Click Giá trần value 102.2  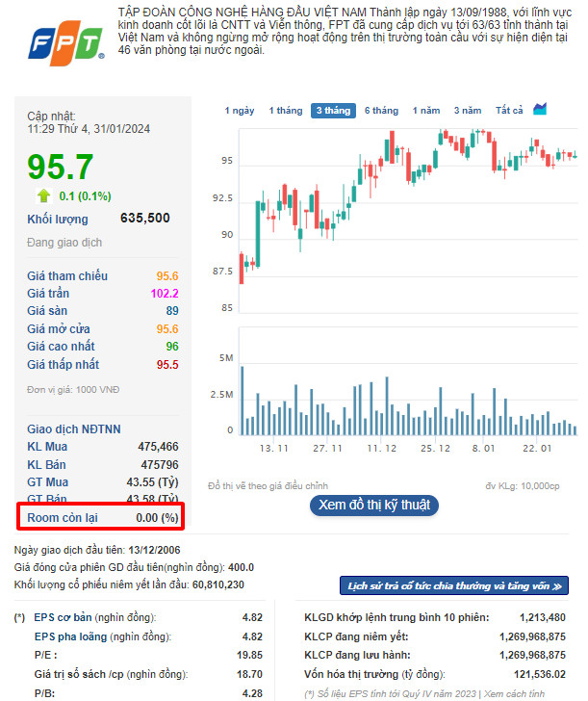click(165, 294)
